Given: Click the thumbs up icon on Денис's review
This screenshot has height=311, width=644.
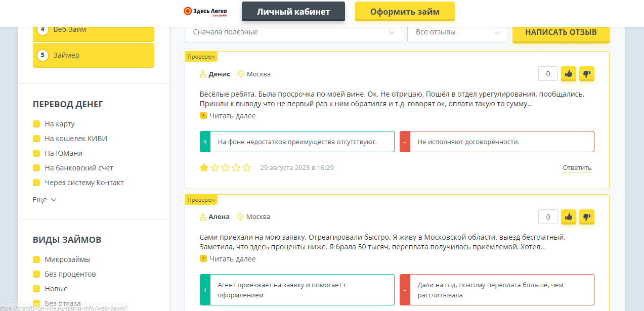Looking at the screenshot, I should tap(568, 74).
